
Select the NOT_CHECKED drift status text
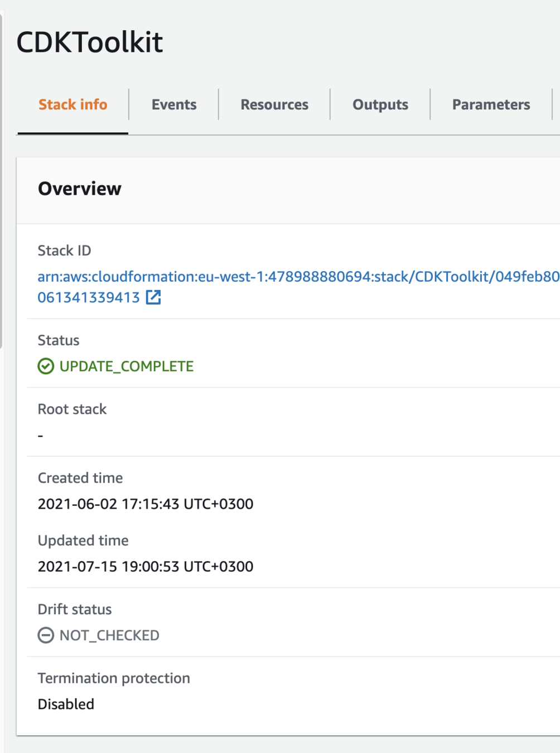(109, 635)
